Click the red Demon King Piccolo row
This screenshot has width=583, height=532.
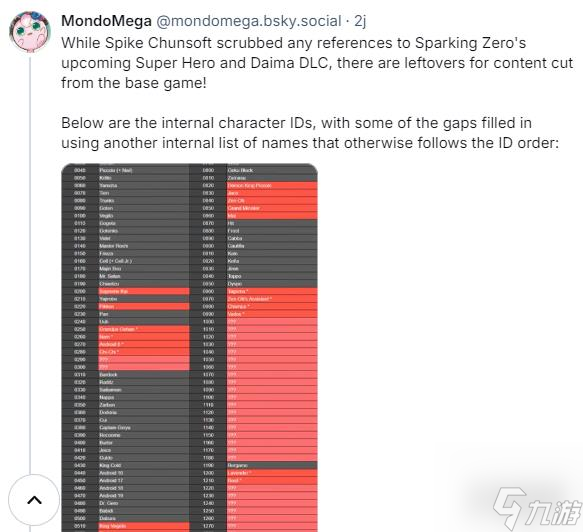point(272,186)
